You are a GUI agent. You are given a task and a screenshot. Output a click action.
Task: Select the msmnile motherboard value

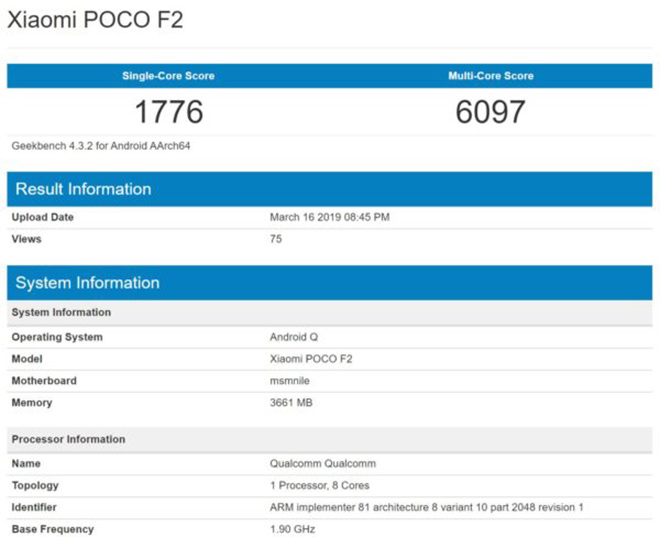tap(291, 381)
